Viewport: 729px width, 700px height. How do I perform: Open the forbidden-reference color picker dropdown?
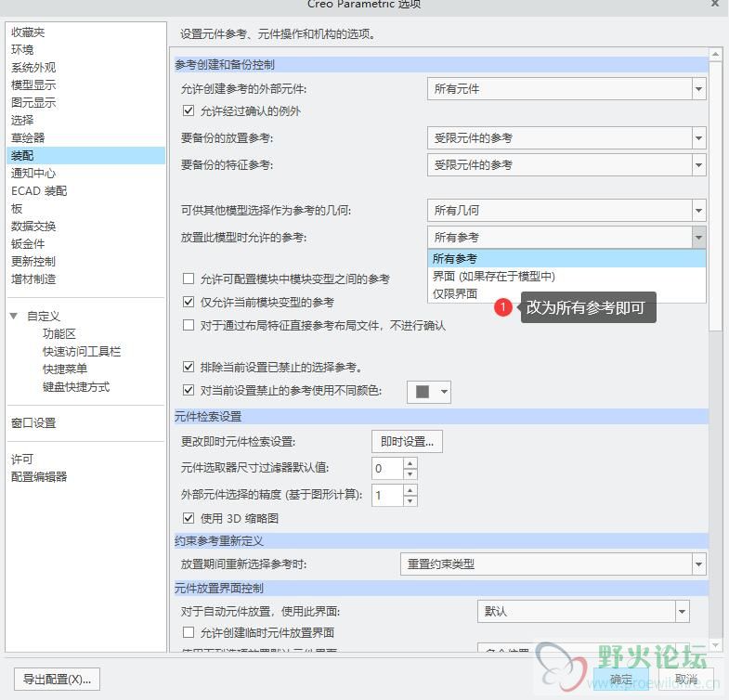pyautogui.click(x=429, y=392)
